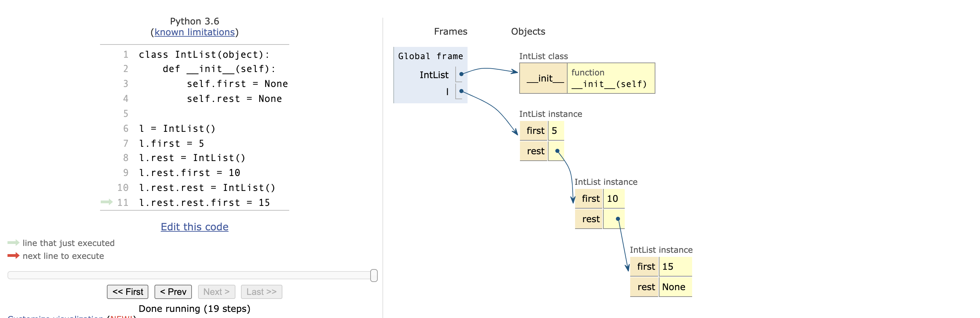The width and height of the screenshot is (980, 318).
Task: Select code line 8 l.rest = IntList()
Action: [192, 158]
